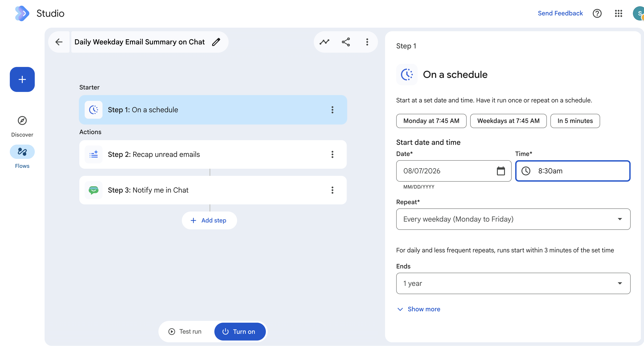Click the clock icon in Time field

(x=526, y=171)
